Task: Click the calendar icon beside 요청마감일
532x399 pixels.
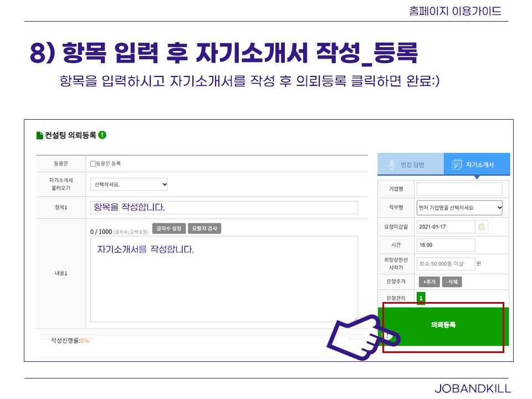Action: 482,227
